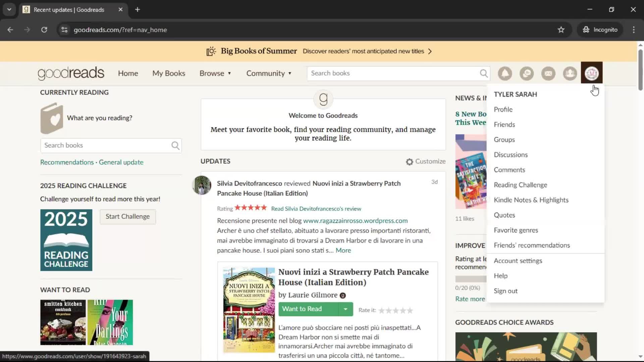This screenshot has height=362, width=644.
Task: Open a new browser tab
Action: click(x=138, y=9)
